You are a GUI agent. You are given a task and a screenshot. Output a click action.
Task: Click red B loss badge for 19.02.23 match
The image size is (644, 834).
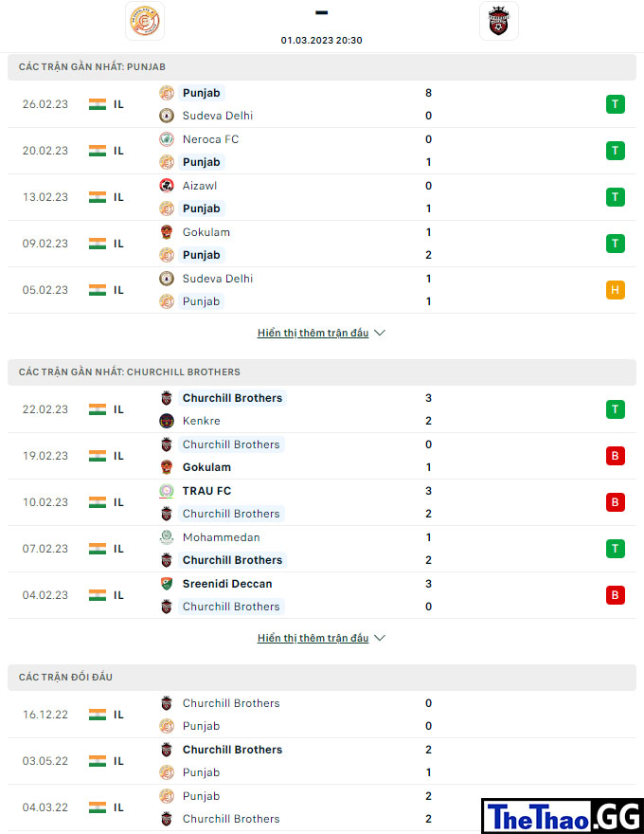pyautogui.click(x=616, y=456)
